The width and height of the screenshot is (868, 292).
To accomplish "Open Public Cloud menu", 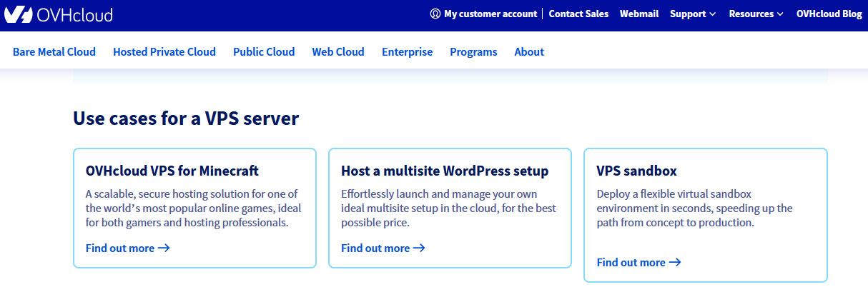I will pos(264,51).
